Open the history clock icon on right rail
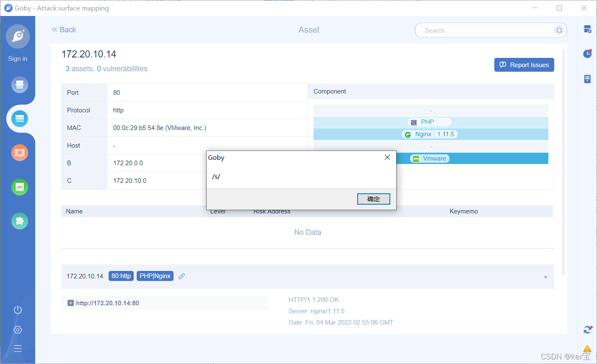 tap(587, 54)
